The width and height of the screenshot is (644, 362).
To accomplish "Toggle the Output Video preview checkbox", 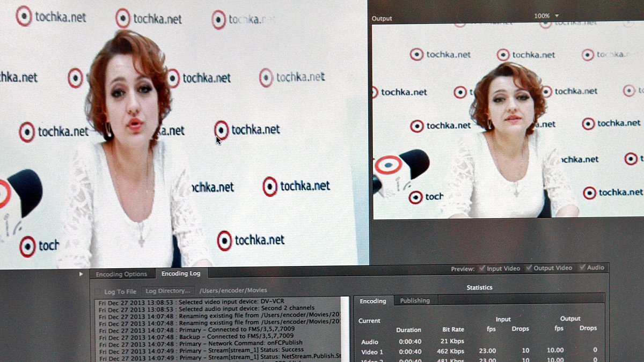I will coord(529,268).
